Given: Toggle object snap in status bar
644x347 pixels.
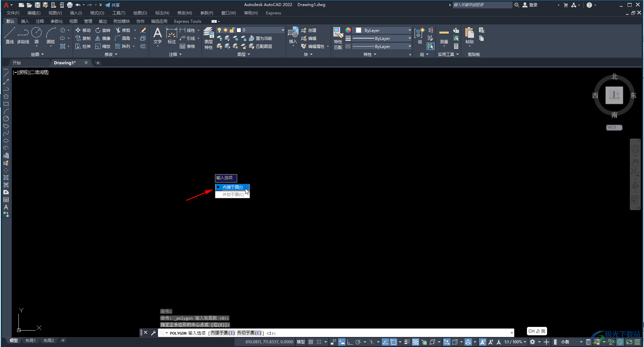Looking at the screenshot, I should (393, 342).
